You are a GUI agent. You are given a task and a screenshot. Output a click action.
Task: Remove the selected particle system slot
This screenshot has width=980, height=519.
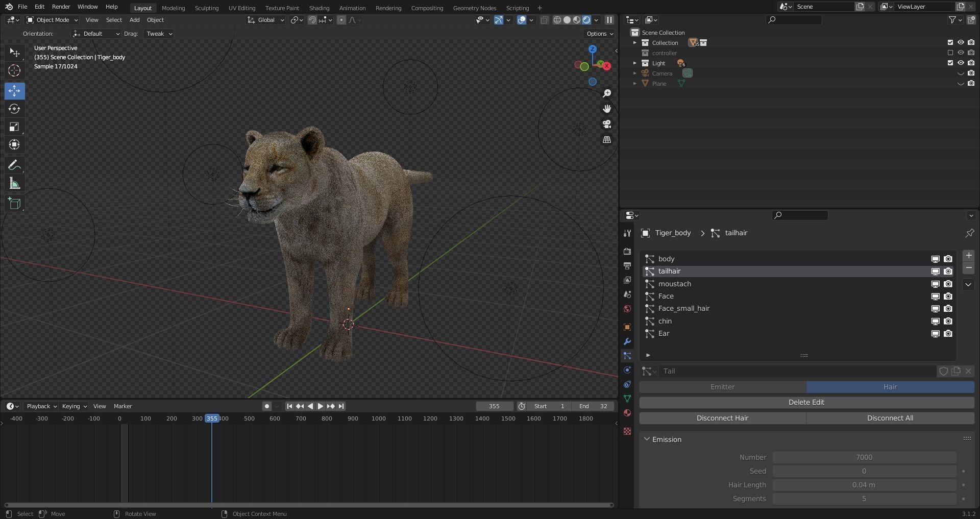[x=969, y=268]
